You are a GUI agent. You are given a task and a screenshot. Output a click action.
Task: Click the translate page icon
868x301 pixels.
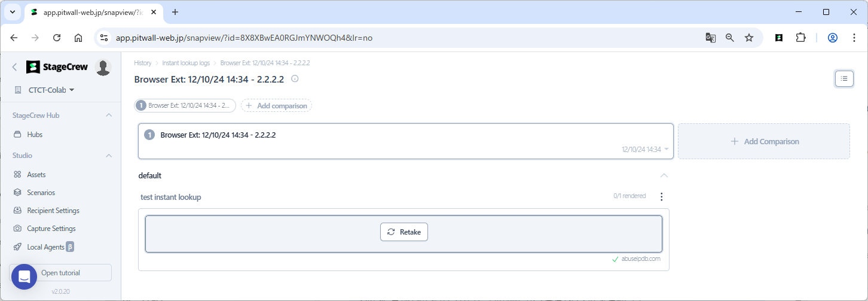[x=710, y=38]
